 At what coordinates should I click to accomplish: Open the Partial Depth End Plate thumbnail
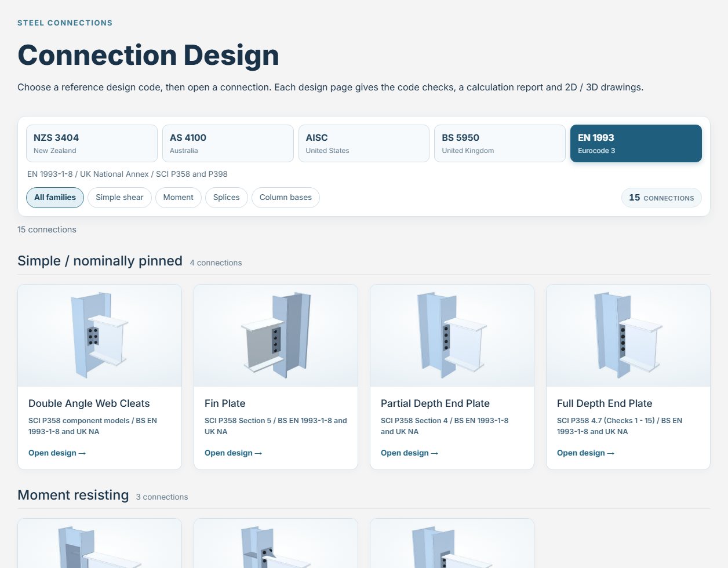(x=452, y=336)
